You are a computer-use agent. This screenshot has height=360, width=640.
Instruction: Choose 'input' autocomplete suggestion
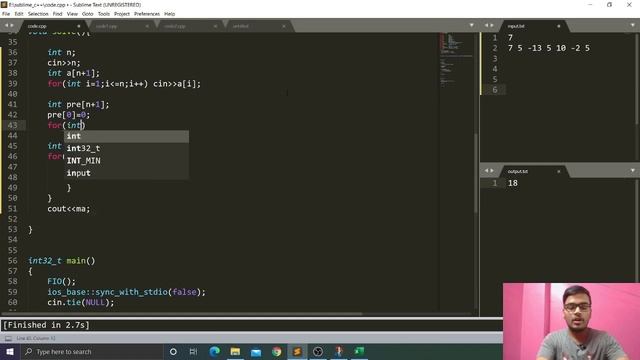pos(127,173)
